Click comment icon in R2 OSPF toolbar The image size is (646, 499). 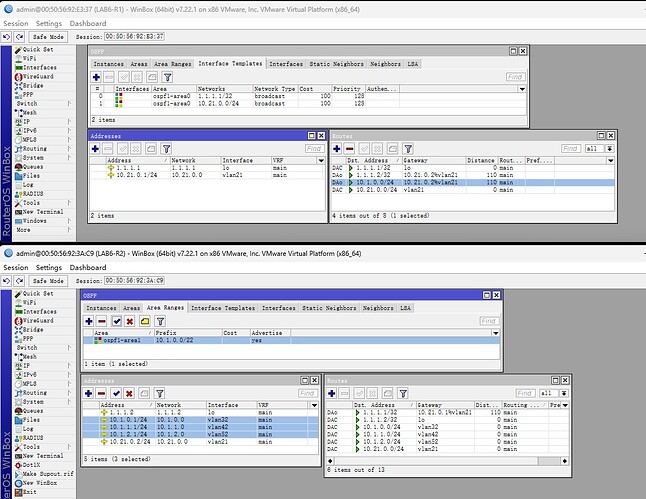click(x=145, y=321)
